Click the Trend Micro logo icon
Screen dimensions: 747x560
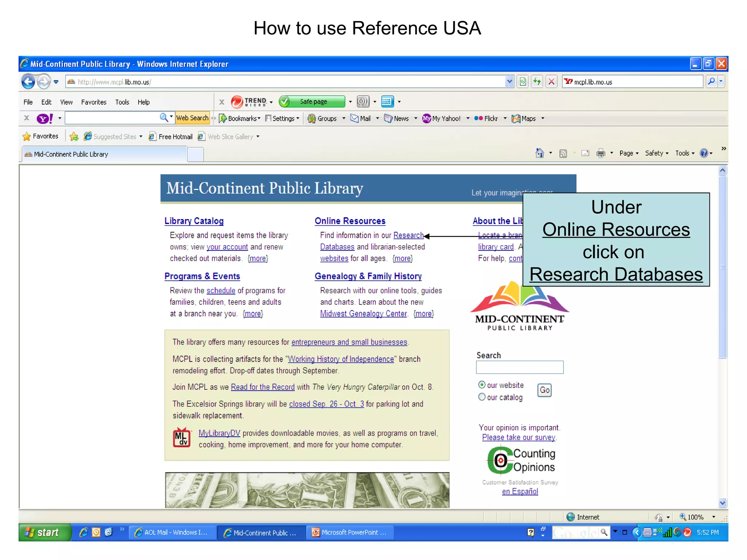click(x=237, y=102)
